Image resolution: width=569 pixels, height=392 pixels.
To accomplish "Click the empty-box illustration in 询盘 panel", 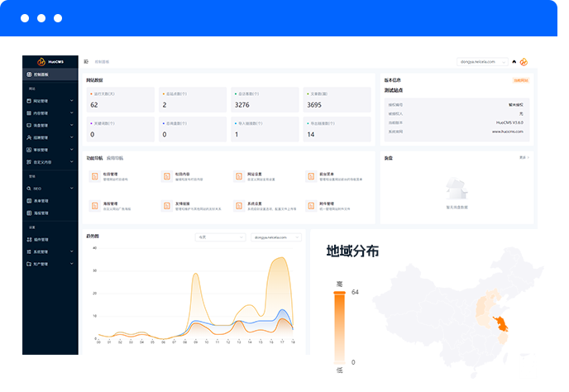I will click(457, 189).
